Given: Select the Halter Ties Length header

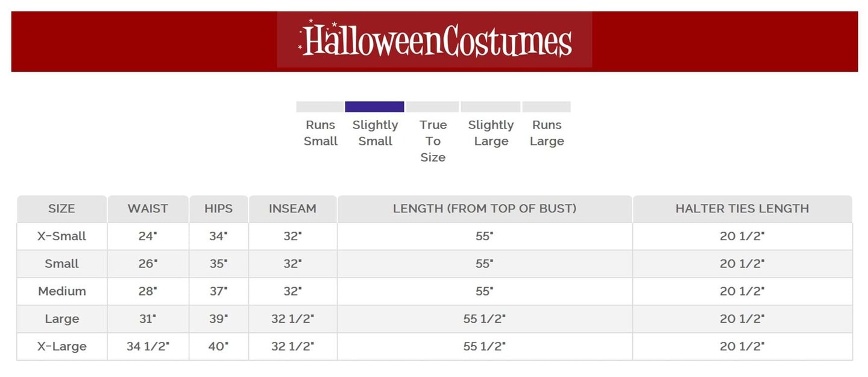Looking at the screenshot, I should [742, 209].
